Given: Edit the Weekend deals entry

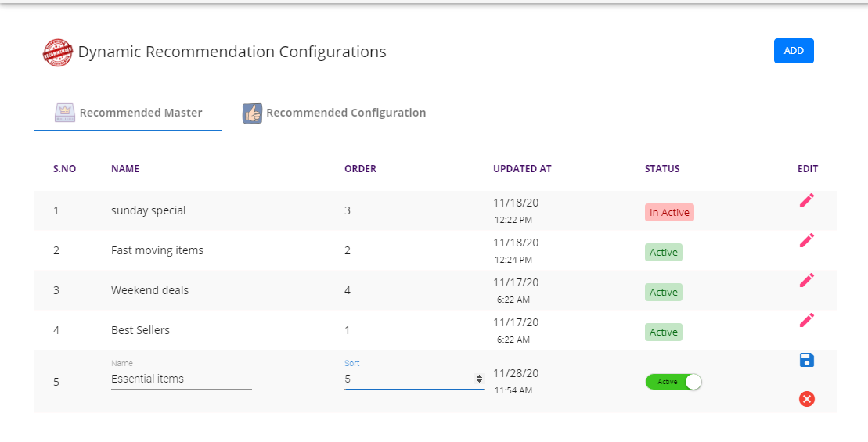Looking at the screenshot, I should [x=807, y=280].
